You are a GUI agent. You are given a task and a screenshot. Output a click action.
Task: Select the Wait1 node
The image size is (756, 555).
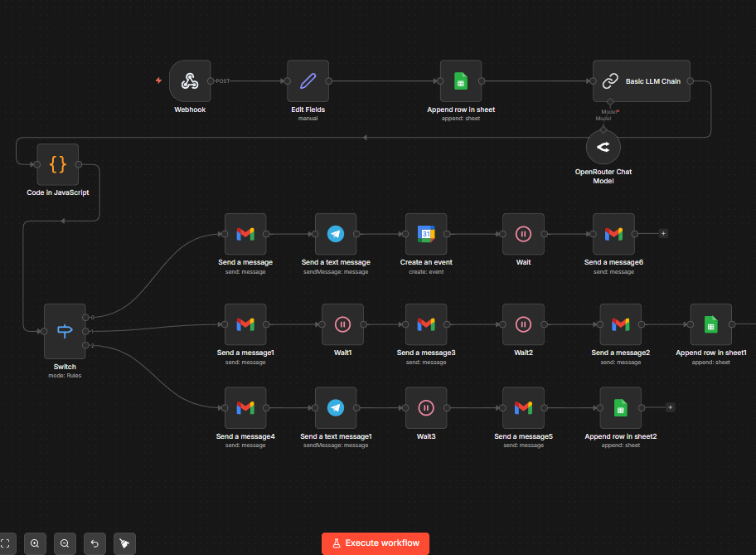[343, 324]
